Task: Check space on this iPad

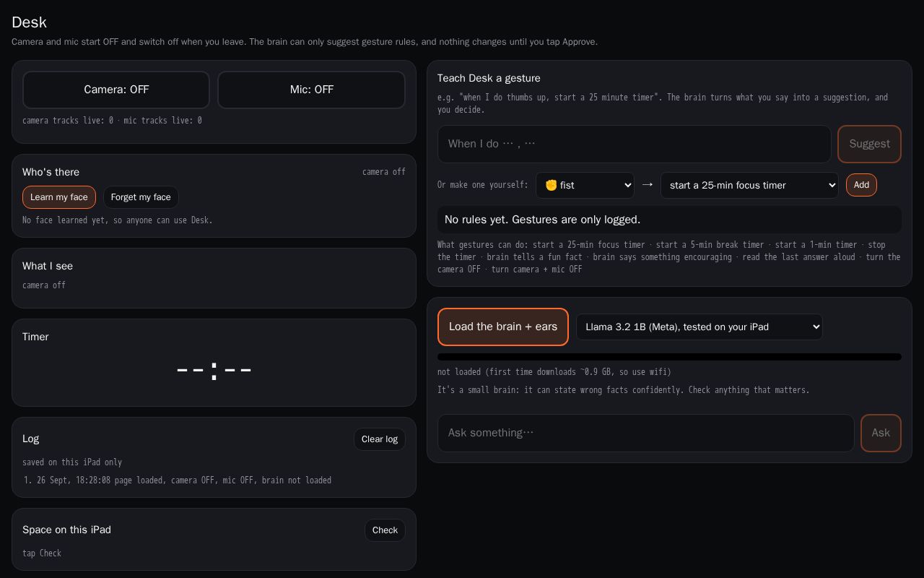Action: coord(385,530)
